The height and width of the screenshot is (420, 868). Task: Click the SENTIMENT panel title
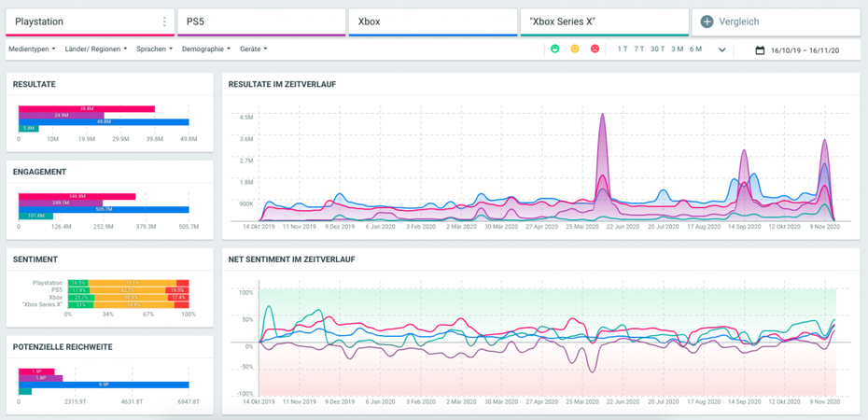pyautogui.click(x=35, y=259)
